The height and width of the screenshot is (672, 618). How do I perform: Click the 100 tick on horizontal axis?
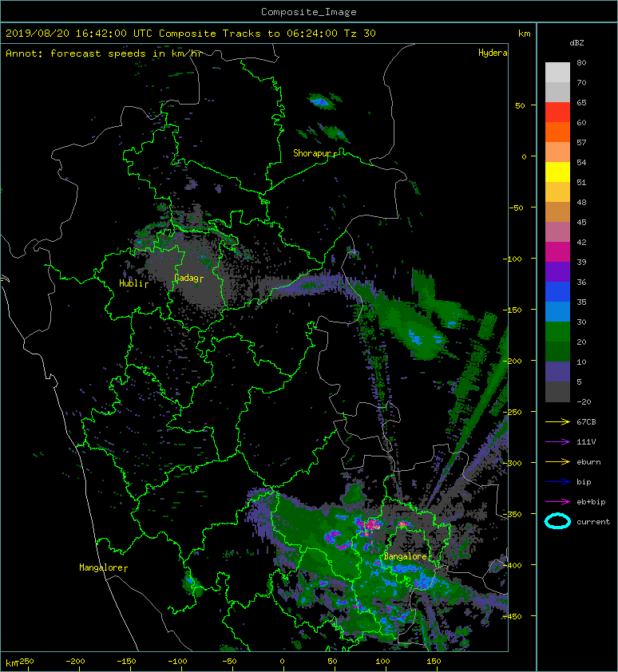(382, 662)
